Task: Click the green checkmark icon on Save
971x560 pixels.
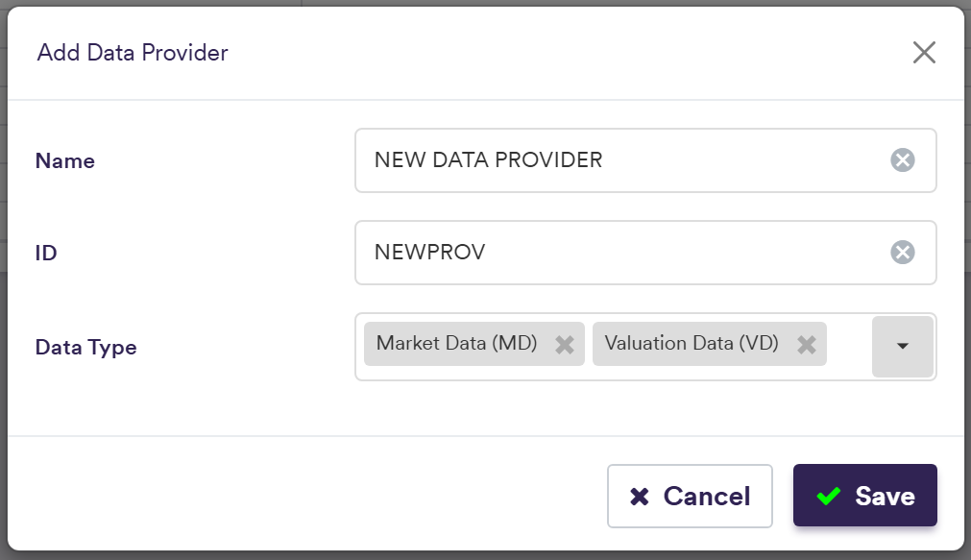Action: 828,497
